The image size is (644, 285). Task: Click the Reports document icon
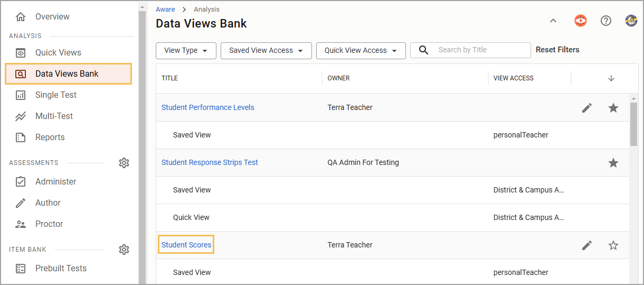(x=21, y=137)
